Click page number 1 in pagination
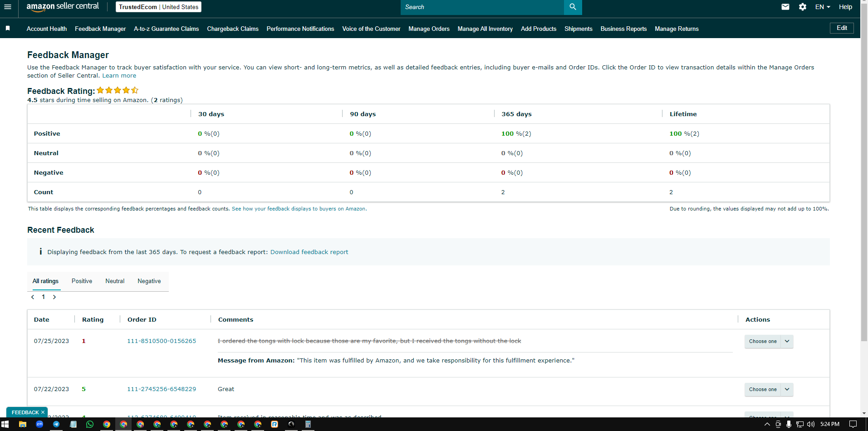868x431 pixels. 44,297
